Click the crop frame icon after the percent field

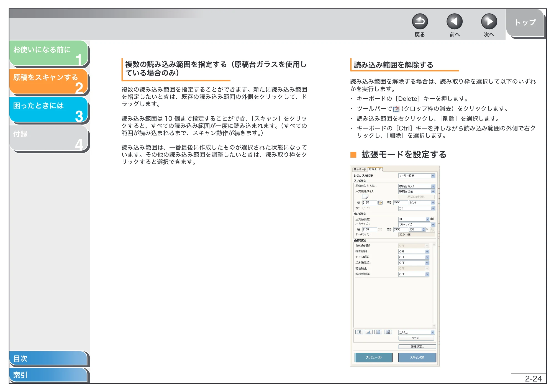(432, 229)
